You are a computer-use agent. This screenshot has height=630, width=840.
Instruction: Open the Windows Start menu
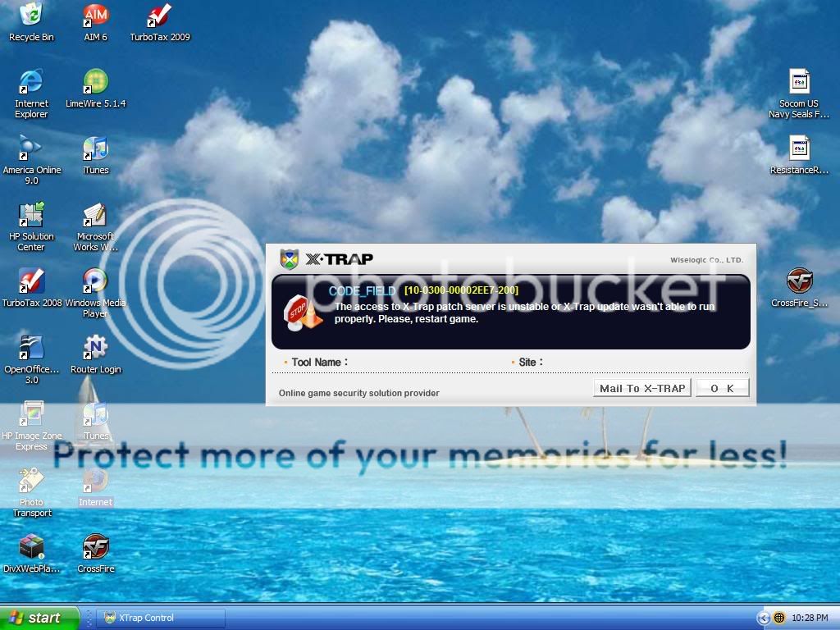pyautogui.click(x=40, y=618)
